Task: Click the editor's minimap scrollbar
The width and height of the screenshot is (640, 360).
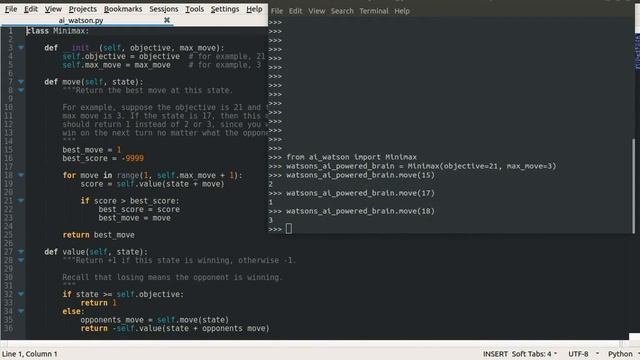Action: 637,52
